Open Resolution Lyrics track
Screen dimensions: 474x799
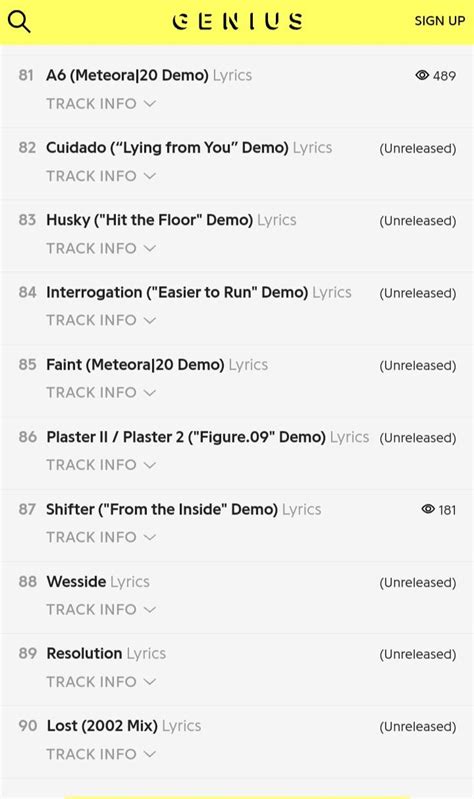106,654
